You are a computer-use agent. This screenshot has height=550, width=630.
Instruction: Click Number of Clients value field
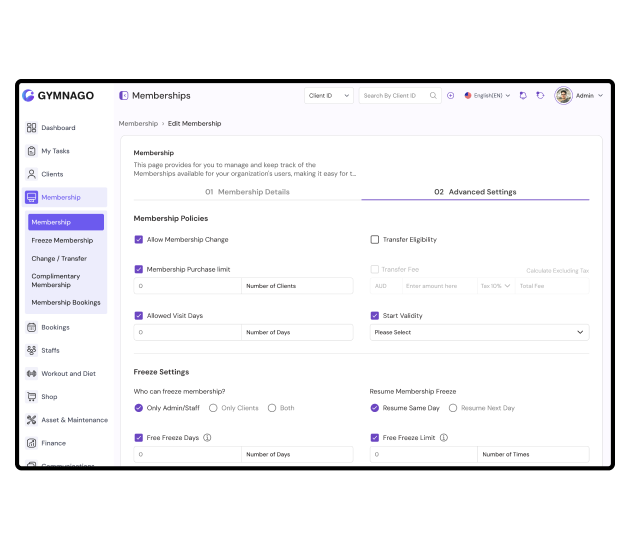188,286
